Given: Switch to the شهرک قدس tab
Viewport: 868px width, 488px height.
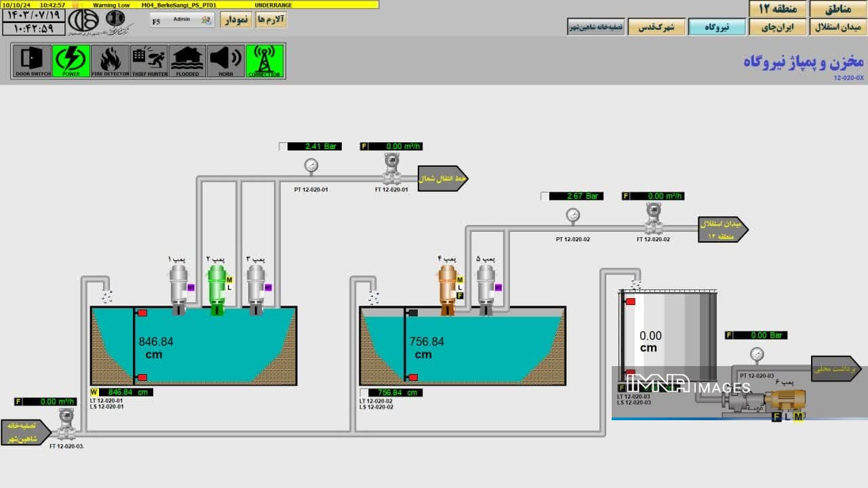Looking at the screenshot, I should [x=656, y=27].
